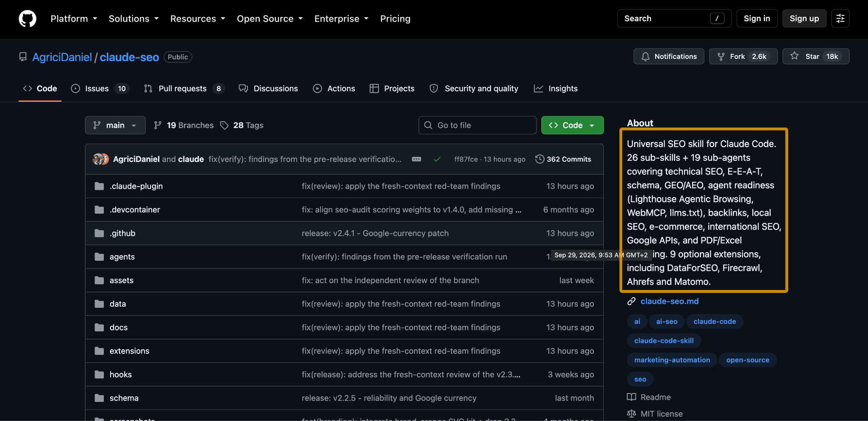The width and height of the screenshot is (868, 421).
Task: Select the marketing-automation topic tag
Action: click(x=672, y=360)
